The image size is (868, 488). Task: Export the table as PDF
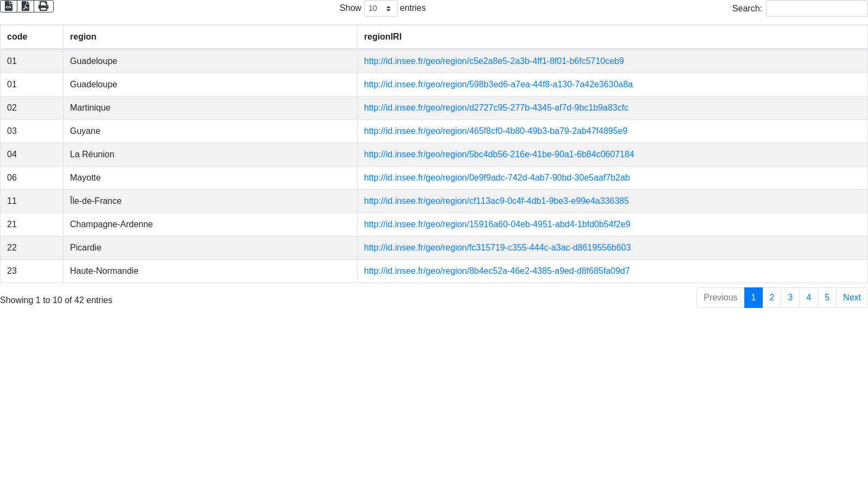pos(25,6)
